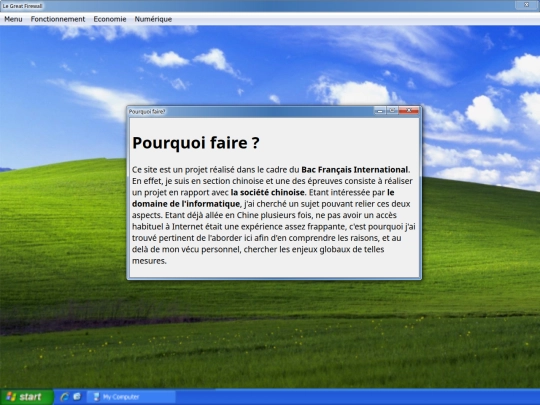The image size is (540, 405).
Task: Select the My Computer taskbar button
Action: point(131,397)
